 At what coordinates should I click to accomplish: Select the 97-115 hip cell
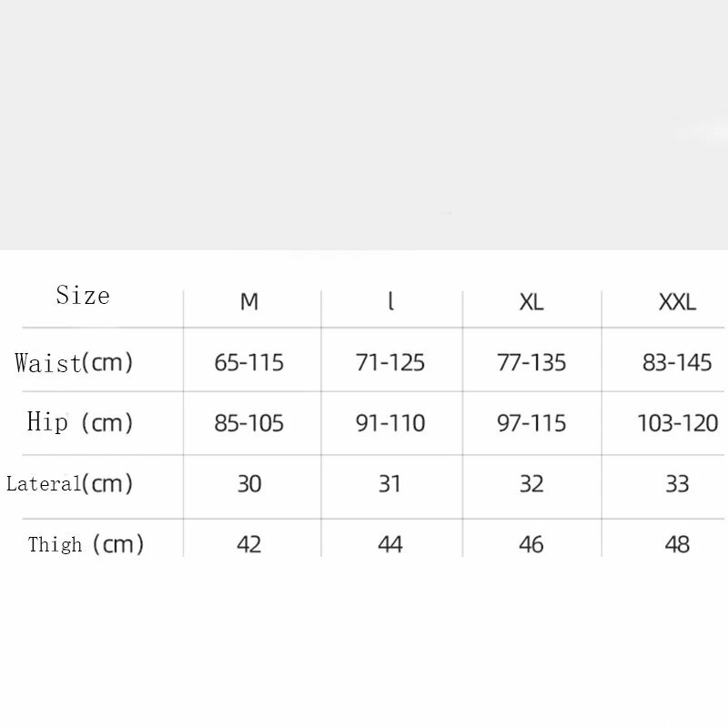[531, 423]
